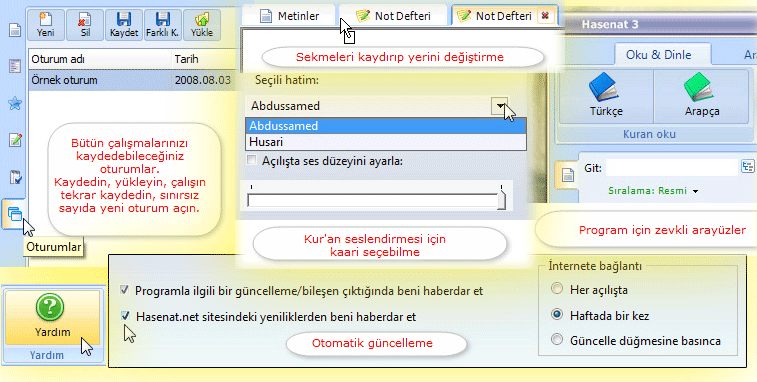This screenshot has width=757, height=382.
Task: Click the 2008.08.03 date cell
Action: pyautogui.click(x=203, y=80)
